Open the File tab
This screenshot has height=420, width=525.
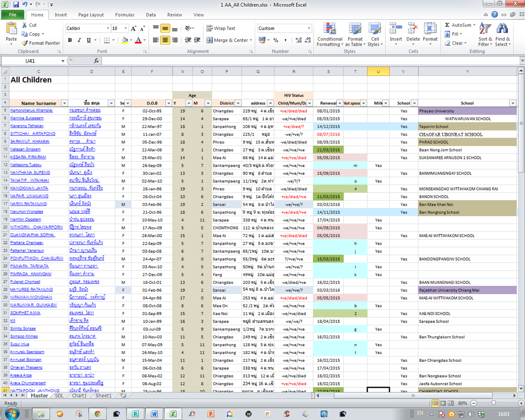[x=13, y=15]
